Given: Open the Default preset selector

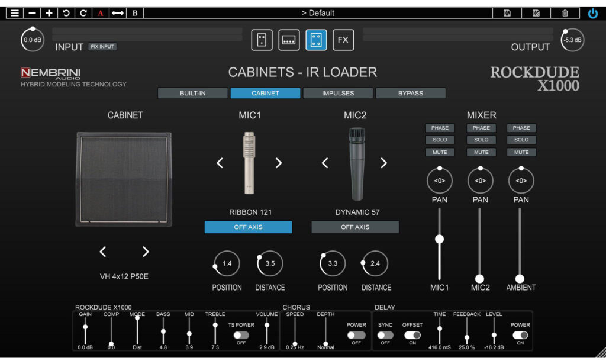Looking at the screenshot, I should 318,13.
